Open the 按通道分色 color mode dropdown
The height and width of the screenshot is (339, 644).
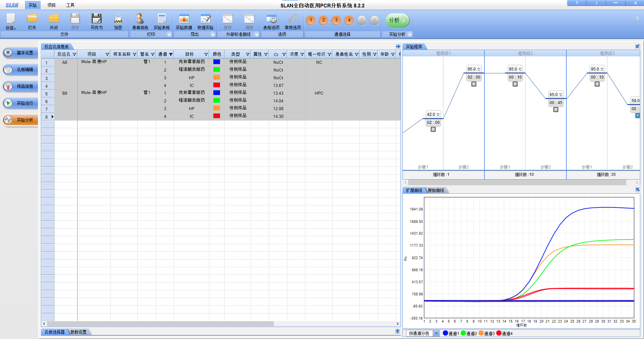(436, 333)
